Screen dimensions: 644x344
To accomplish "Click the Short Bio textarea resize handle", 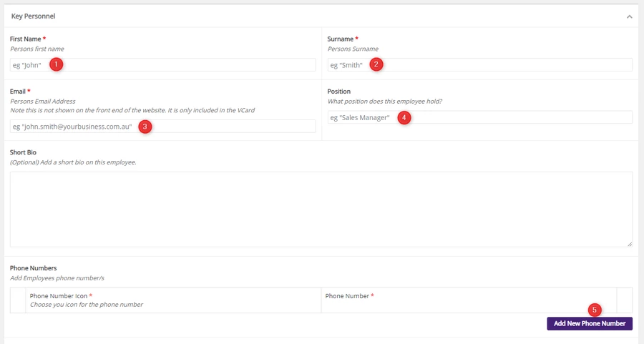I will click(x=630, y=245).
